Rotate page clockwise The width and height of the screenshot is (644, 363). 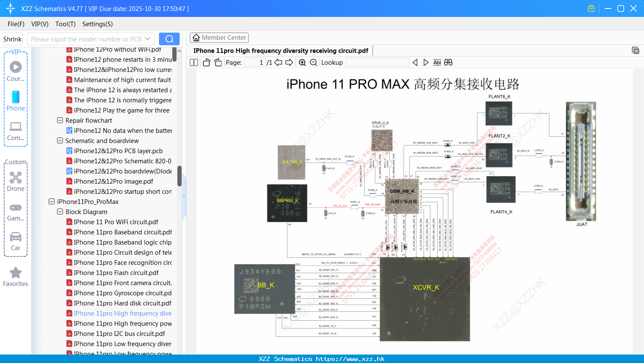pyautogui.click(x=218, y=63)
